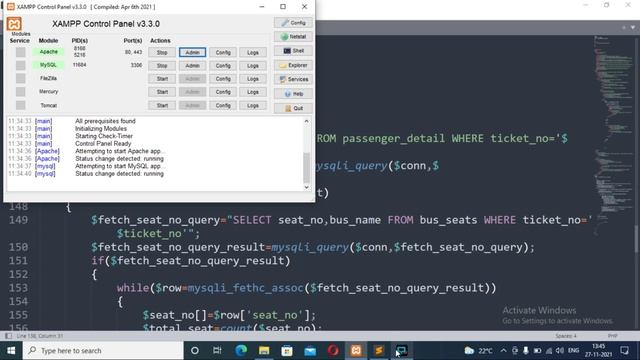
Task: Toggle Mercury service install checkbox
Action: pos(20,92)
